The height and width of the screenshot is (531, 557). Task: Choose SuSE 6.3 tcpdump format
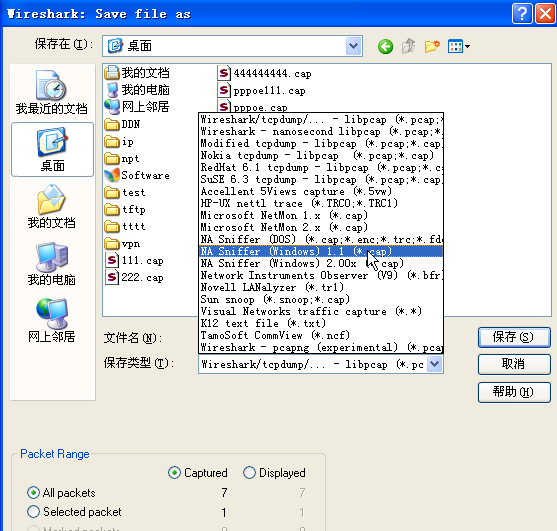coord(321,179)
